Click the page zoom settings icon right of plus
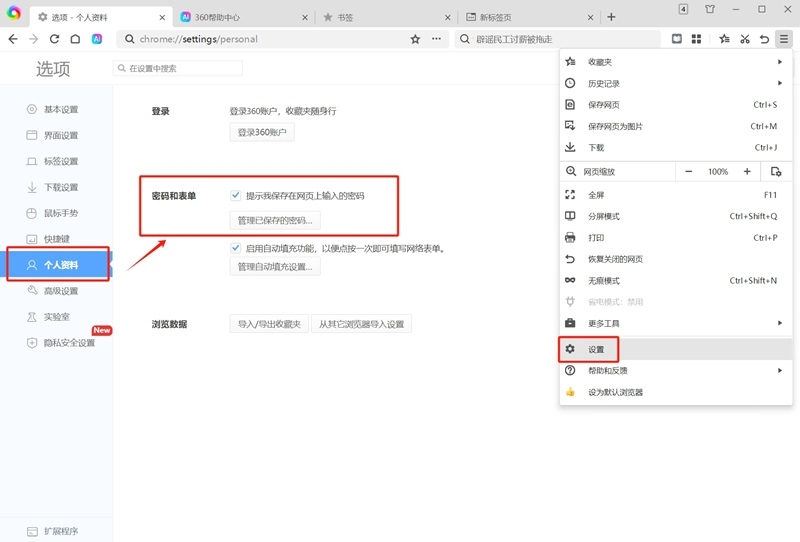Screen dimensions: 800x542 (x=776, y=171)
